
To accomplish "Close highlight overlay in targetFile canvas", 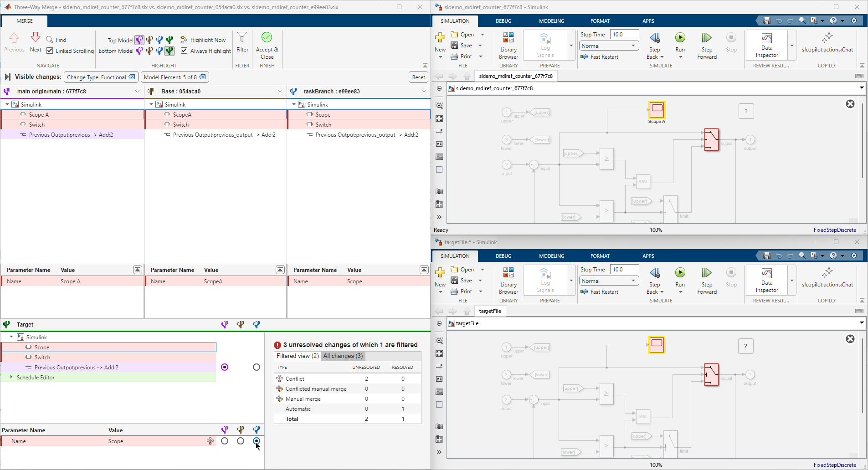I will 850,339.
